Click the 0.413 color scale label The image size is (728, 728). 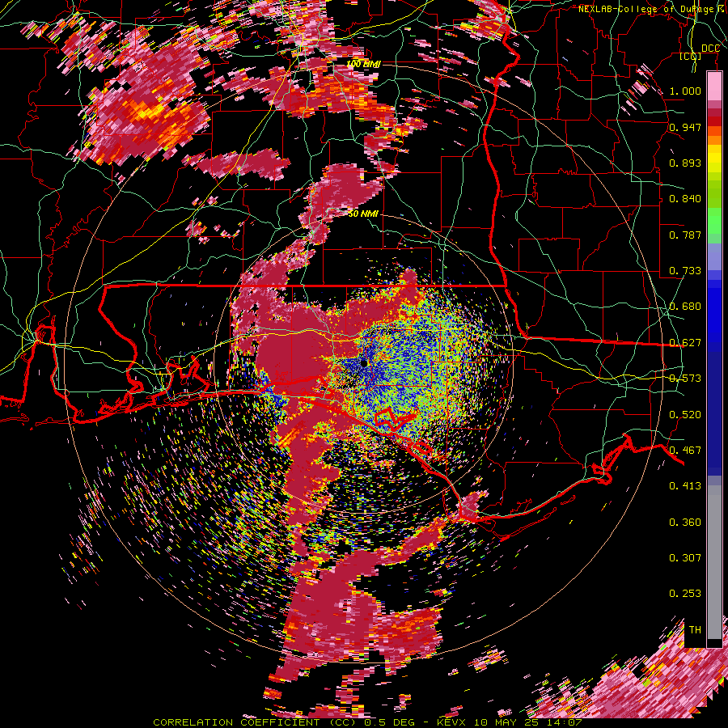[x=685, y=485]
